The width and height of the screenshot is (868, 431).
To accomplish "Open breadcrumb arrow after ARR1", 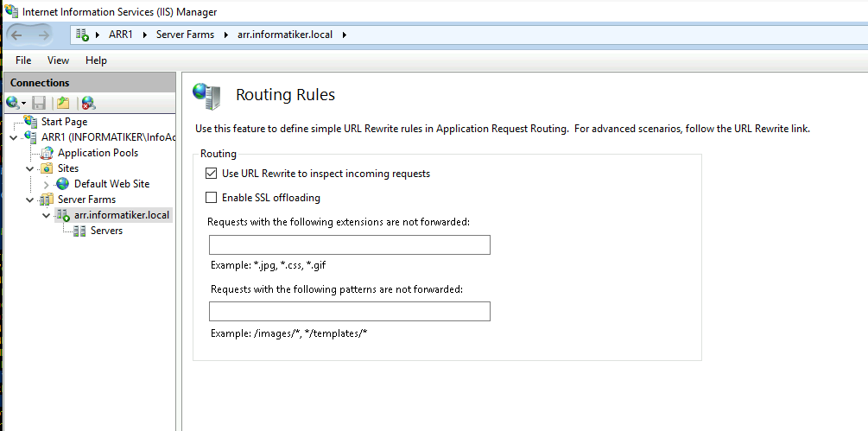I will 145,35.
